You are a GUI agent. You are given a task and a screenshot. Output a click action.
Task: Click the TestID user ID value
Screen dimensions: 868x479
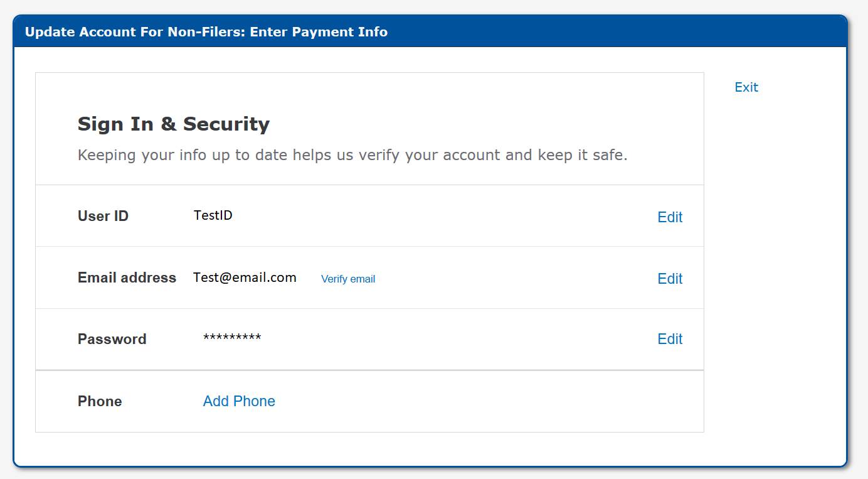[213, 215]
